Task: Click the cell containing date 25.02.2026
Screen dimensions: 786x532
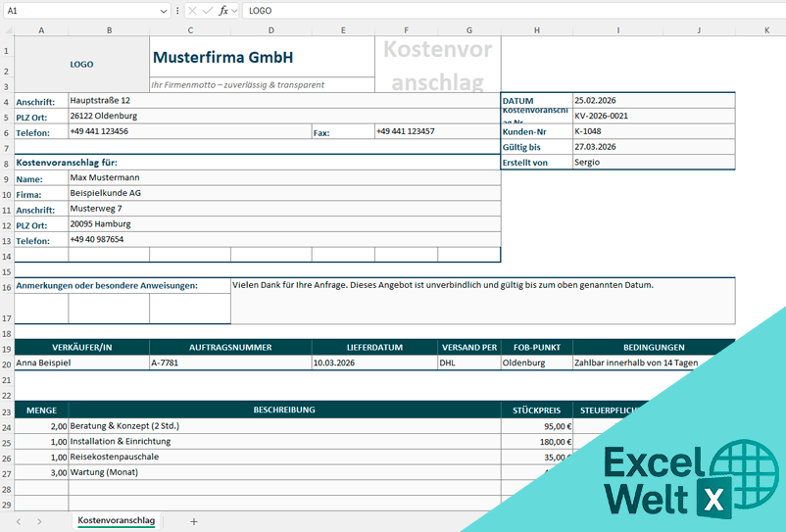Action: point(653,100)
